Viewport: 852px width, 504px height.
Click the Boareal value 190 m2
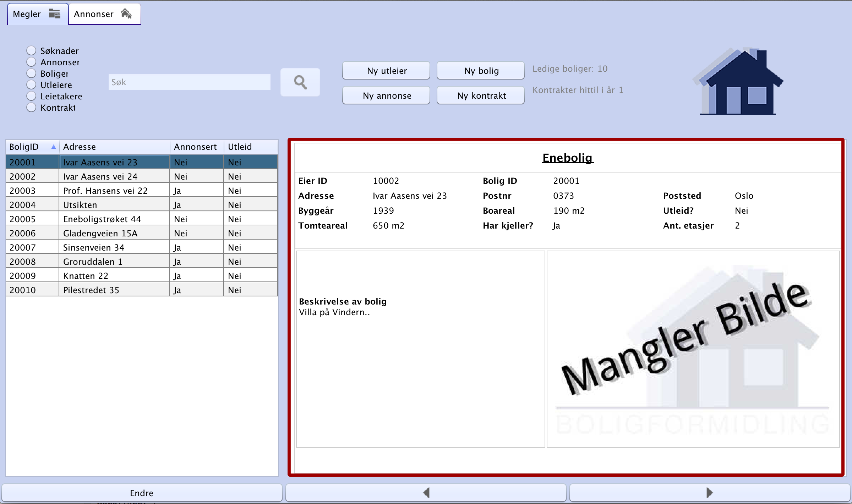pyautogui.click(x=569, y=210)
